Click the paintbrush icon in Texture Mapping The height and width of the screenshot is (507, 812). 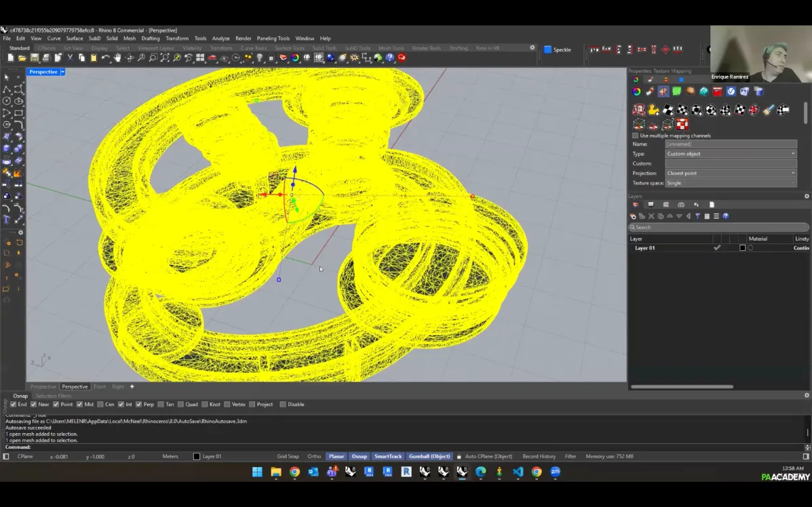(768, 110)
